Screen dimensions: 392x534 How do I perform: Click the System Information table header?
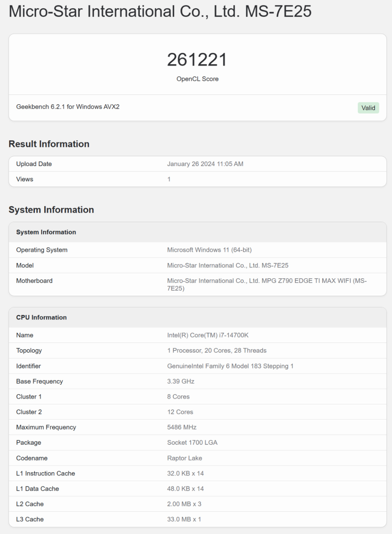pos(46,232)
